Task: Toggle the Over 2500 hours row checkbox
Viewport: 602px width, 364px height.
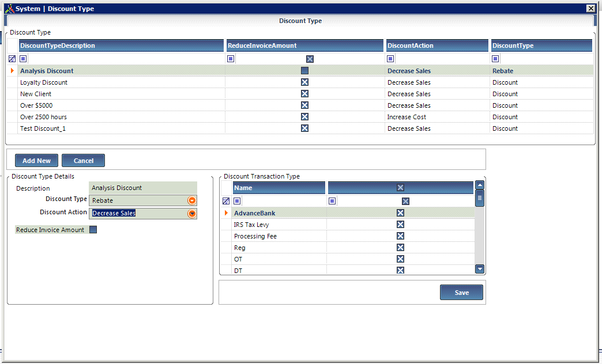Action: [x=304, y=116]
